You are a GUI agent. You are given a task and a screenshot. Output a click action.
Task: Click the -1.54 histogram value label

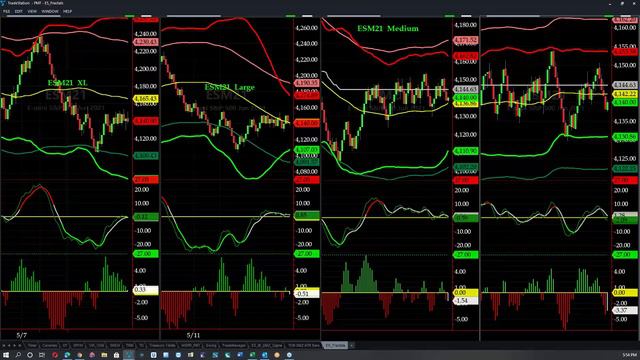466,301
